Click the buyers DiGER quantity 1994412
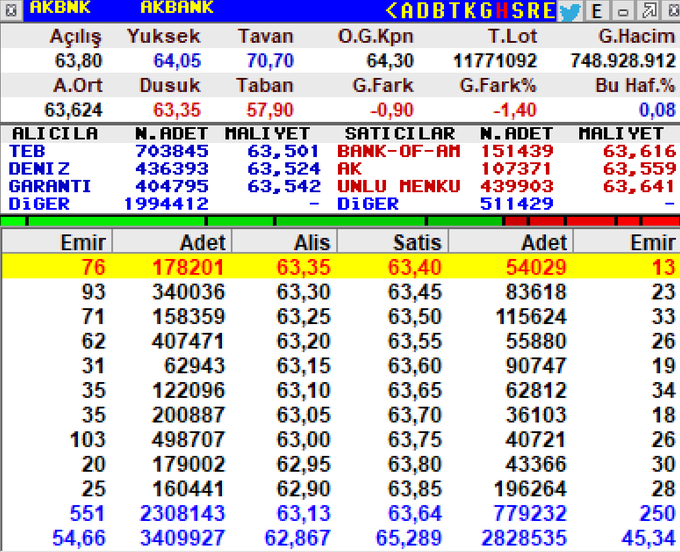 [x=166, y=204]
